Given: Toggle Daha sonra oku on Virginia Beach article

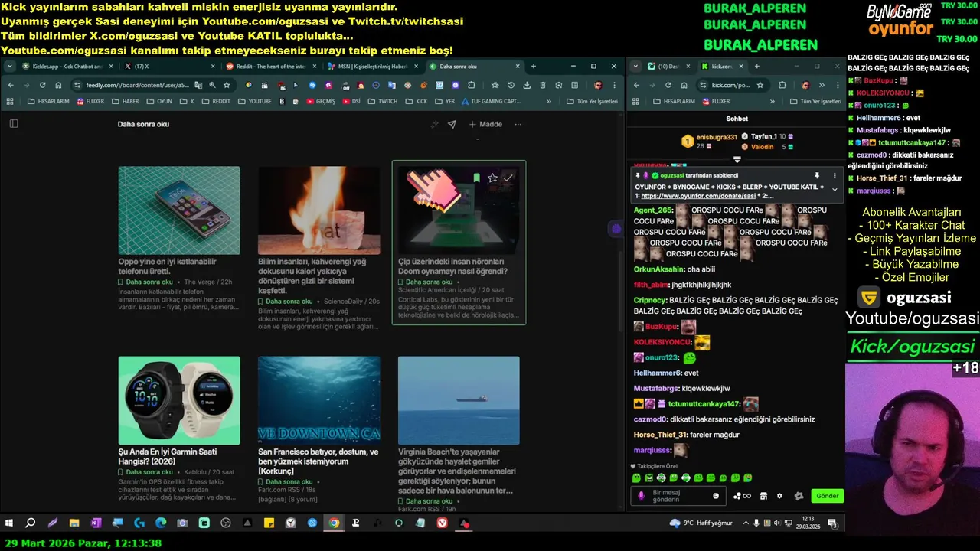Looking at the screenshot, I should 426,500.
